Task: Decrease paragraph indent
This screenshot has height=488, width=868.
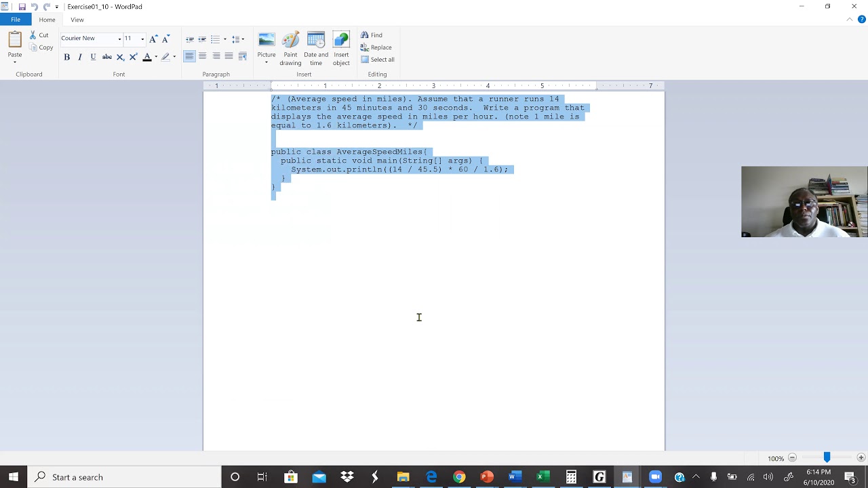Action: click(190, 39)
